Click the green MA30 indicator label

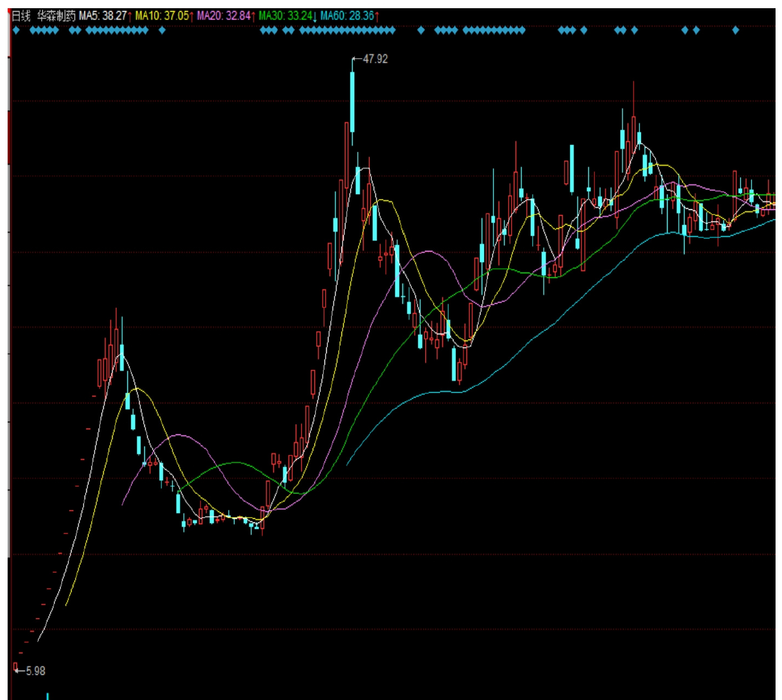(x=286, y=16)
